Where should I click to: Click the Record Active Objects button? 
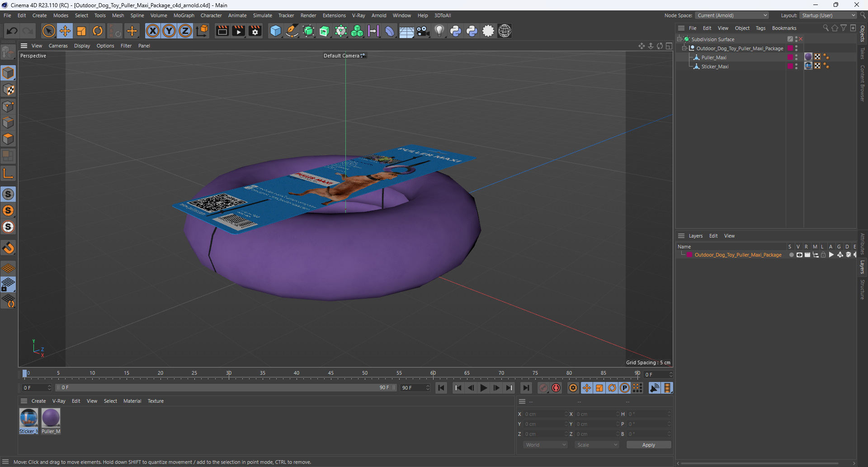point(543,388)
